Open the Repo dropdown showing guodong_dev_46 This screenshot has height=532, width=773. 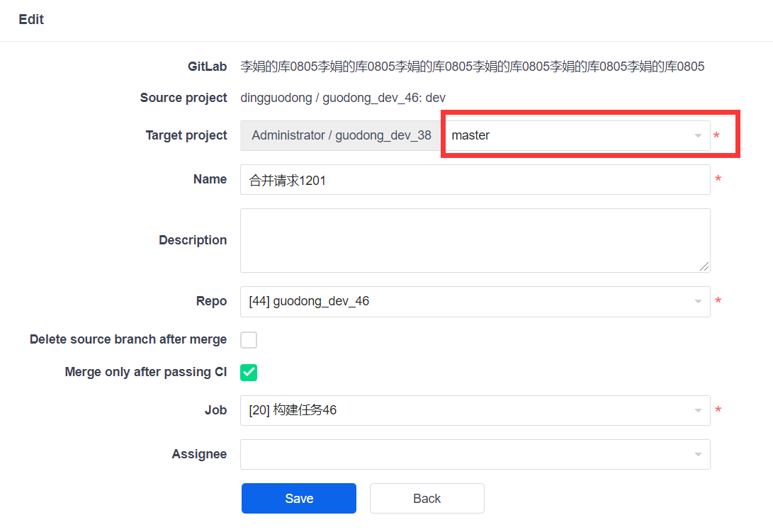(x=468, y=302)
